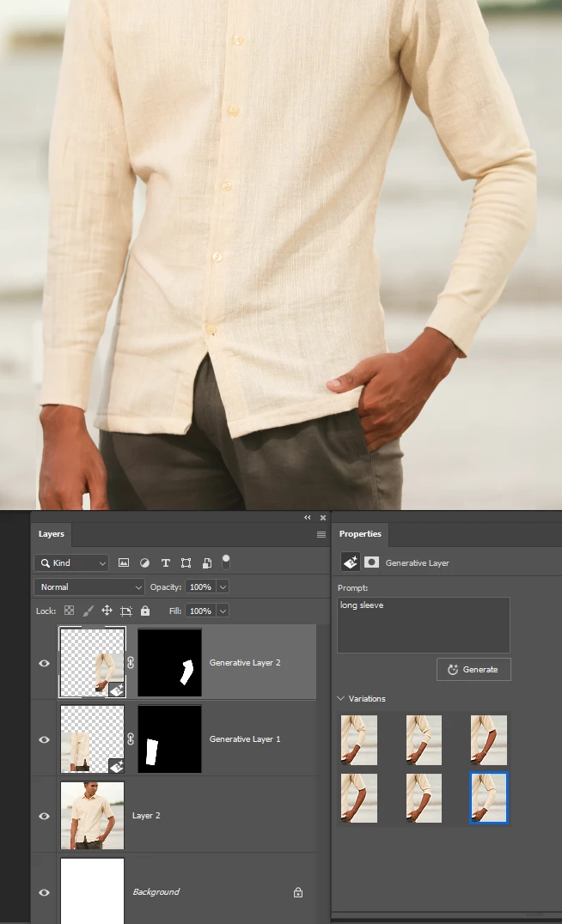
Task: Choose the middle variation in top row
Action: pos(424,740)
